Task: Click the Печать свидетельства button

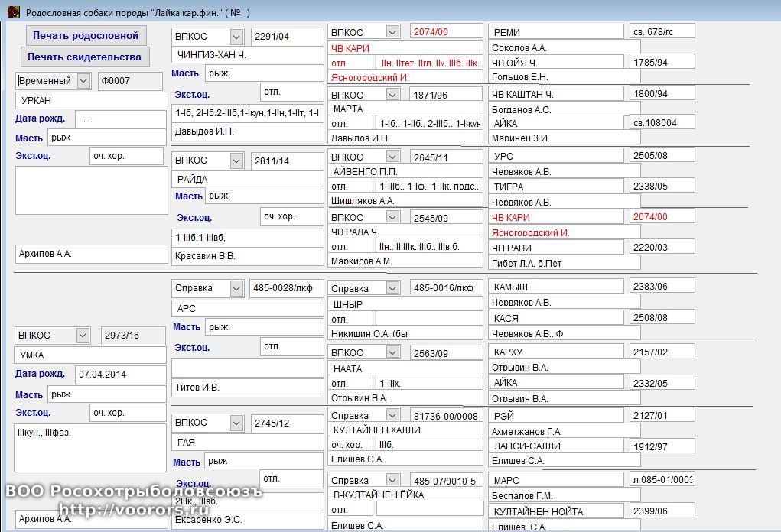Action: point(84,57)
